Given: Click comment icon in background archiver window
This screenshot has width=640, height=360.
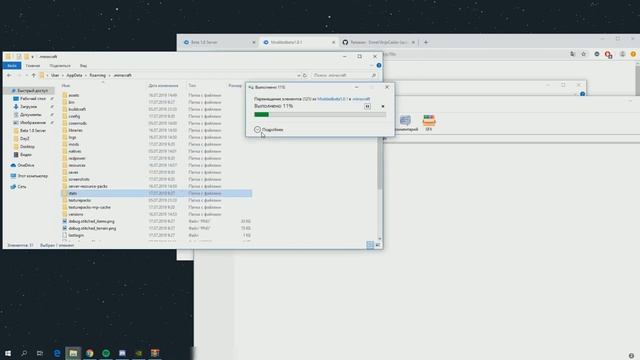Looking at the screenshot, I should (x=405, y=123).
